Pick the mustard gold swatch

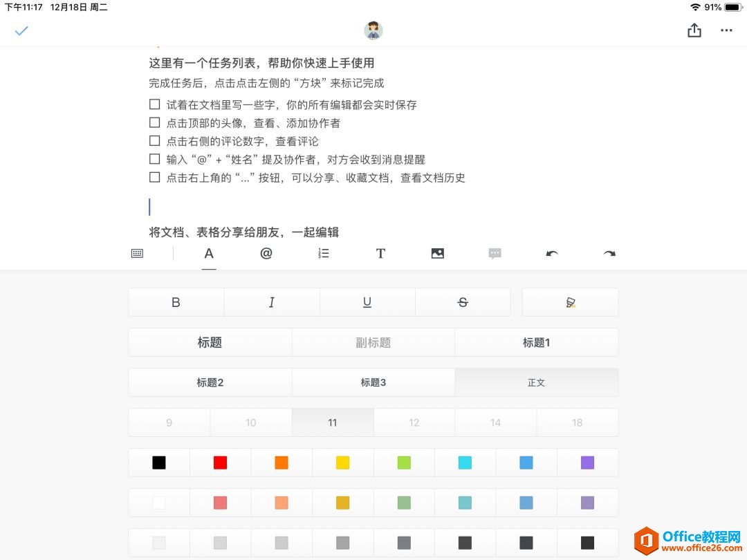342,503
